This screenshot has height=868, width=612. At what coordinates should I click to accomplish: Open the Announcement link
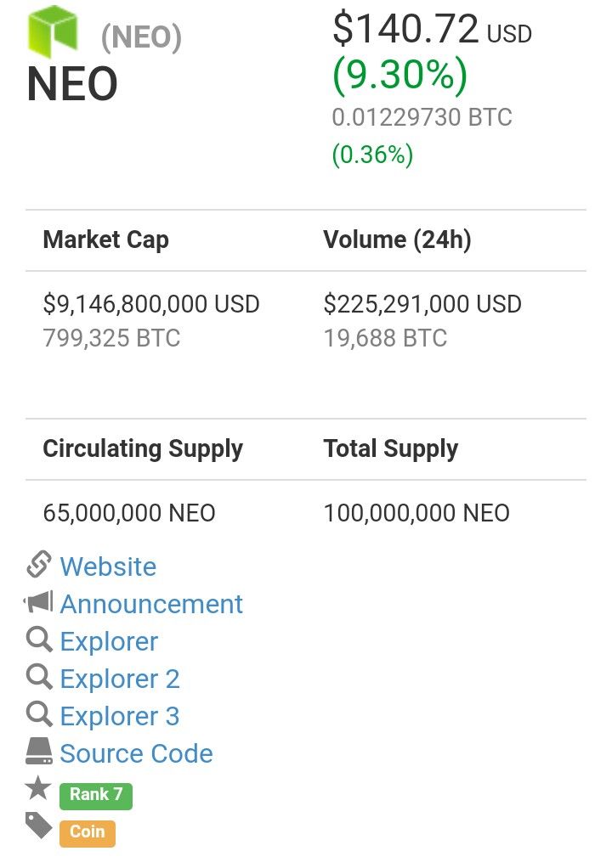pyautogui.click(x=151, y=604)
